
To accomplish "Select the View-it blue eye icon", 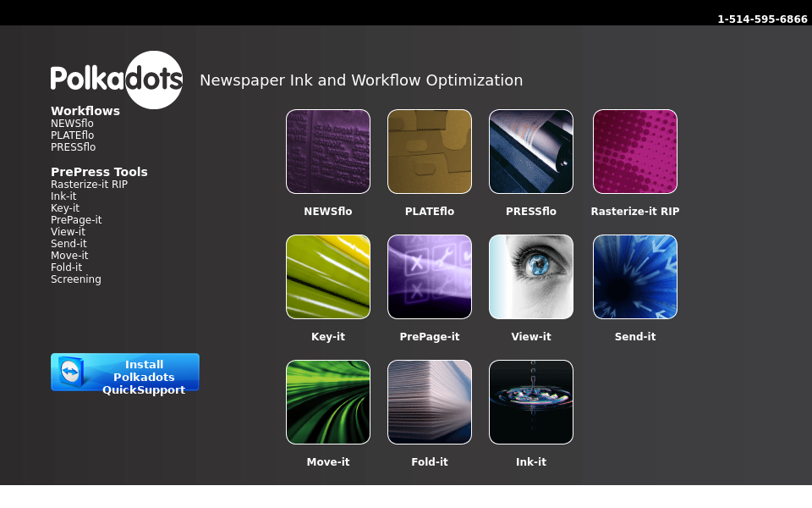I will click(x=531, y=277).
